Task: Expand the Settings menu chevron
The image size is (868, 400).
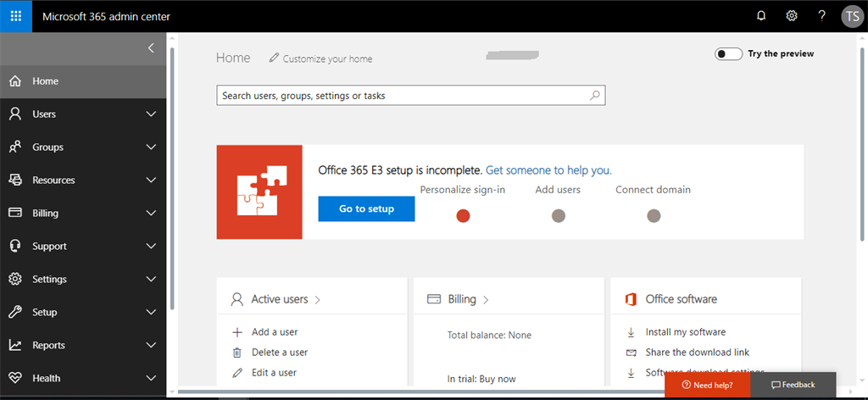Action: 151,279
